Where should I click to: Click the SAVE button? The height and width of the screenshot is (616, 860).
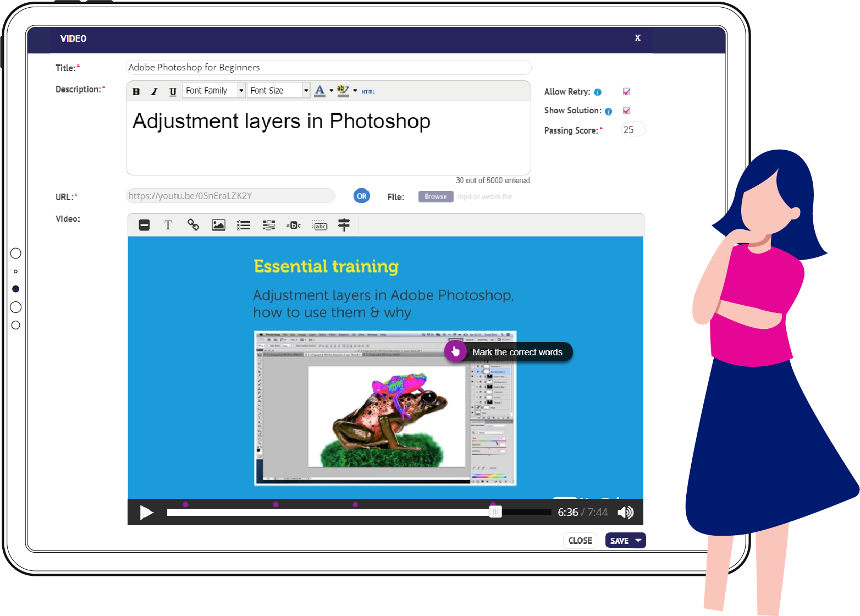click(620, 541)
